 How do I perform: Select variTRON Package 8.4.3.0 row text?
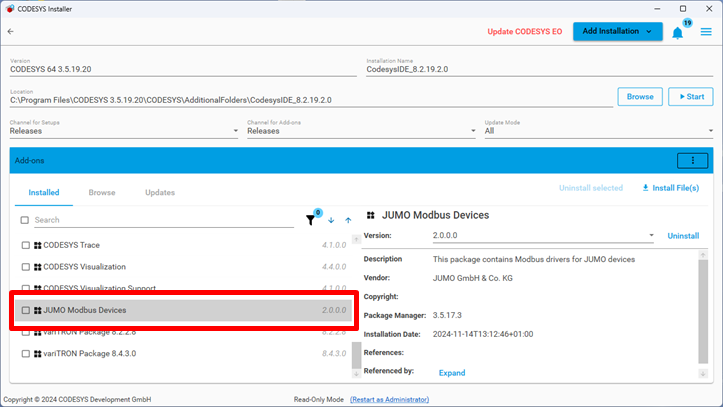[89, 354]
